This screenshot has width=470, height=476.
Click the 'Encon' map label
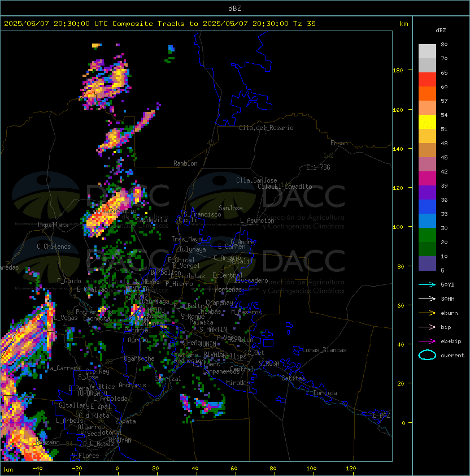click(339, 143)
